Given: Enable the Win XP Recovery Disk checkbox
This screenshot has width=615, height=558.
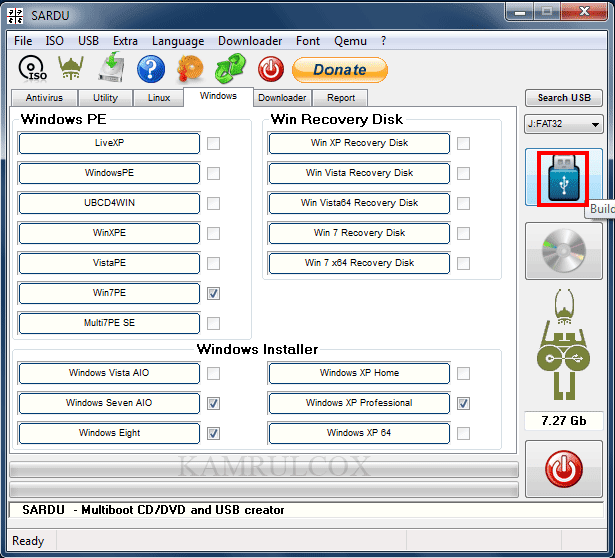Looking at the screenshot, I should pos(464,144).
